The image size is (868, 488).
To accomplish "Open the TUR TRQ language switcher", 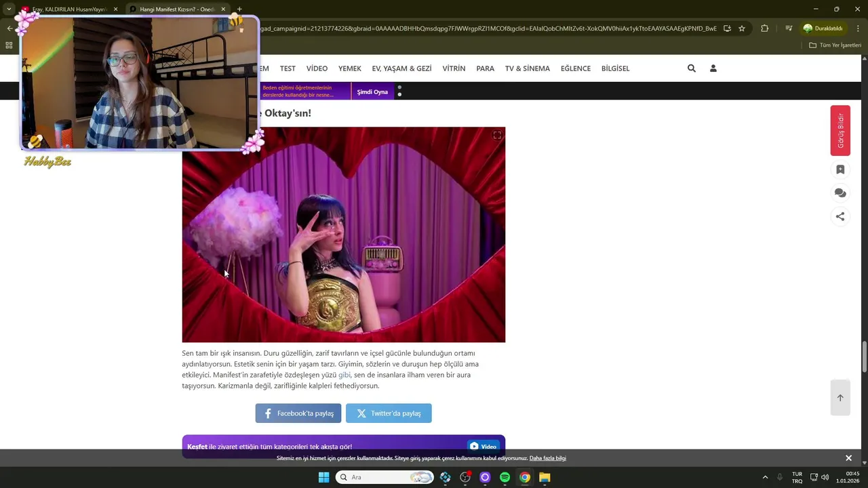I will 797,477.
